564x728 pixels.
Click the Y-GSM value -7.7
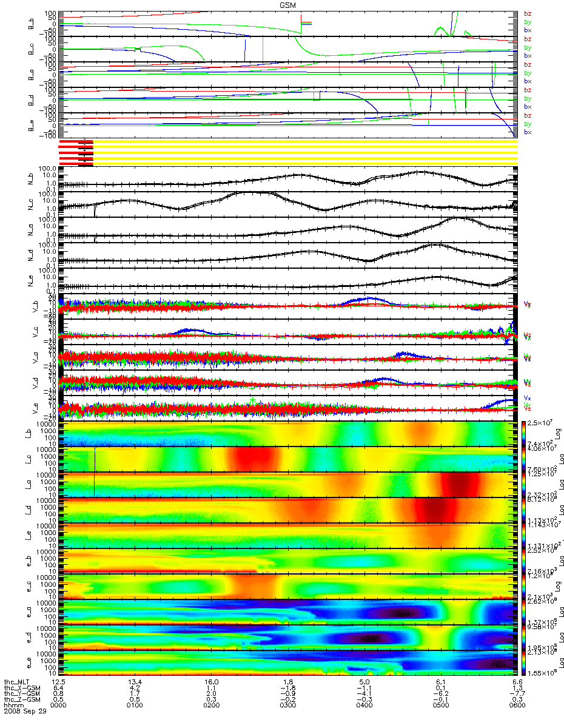[x=516, y=694]
